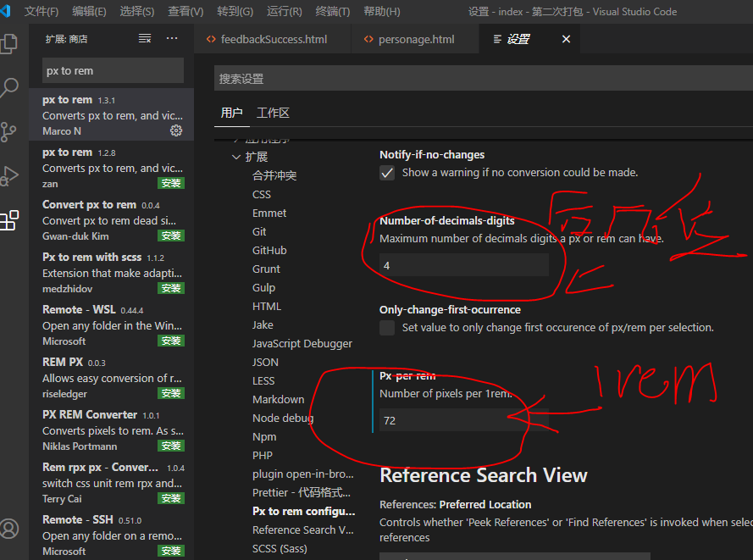Open Px to rem configuration category
The image size is (753, 560).
tap(303, 512)
